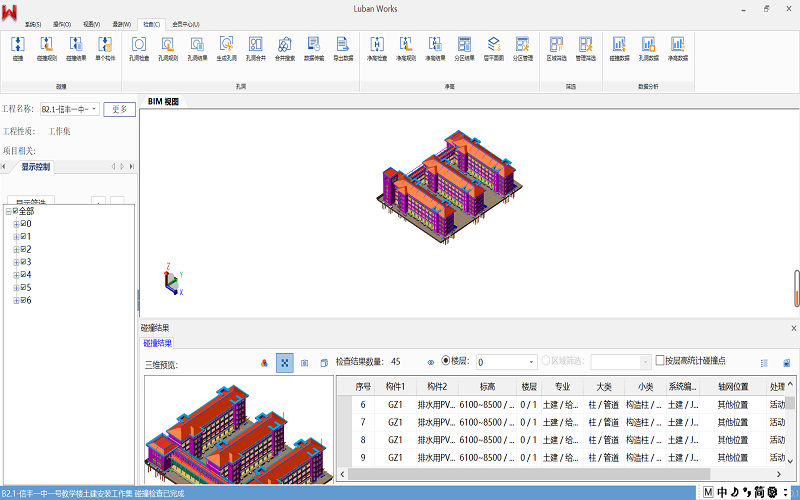Open the 碰撞数据 collision data analysis

click(x=619, y=48)
